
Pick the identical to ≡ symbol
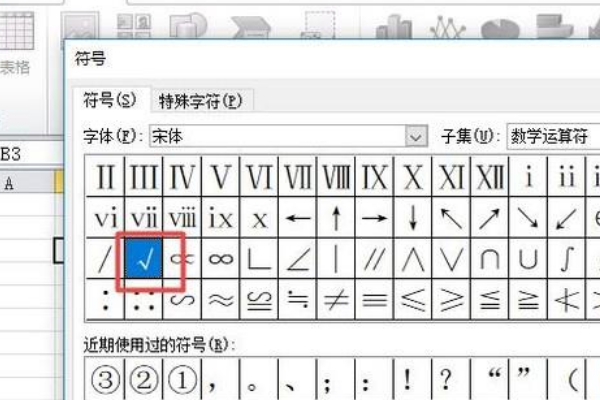374,299
